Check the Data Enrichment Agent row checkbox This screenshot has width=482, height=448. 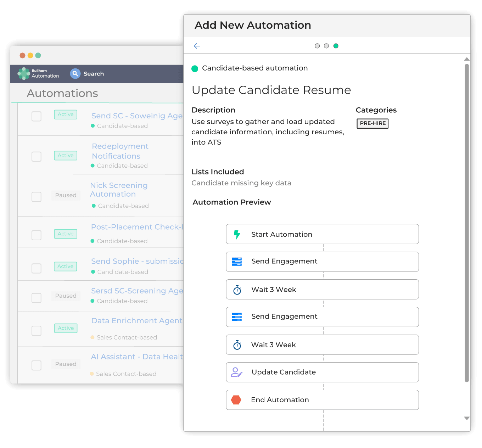point(37,331)
